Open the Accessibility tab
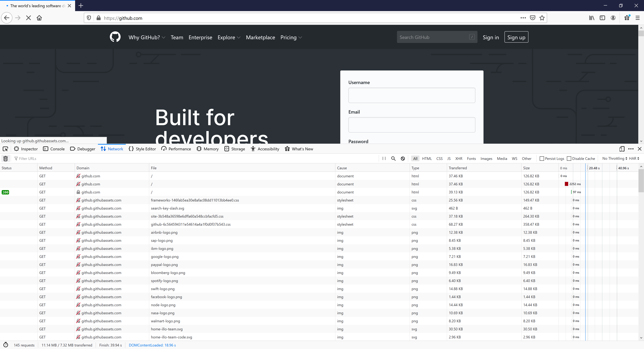Image resolution: width=644 pixels, height=349 pixels. click(x=265, y=149)
